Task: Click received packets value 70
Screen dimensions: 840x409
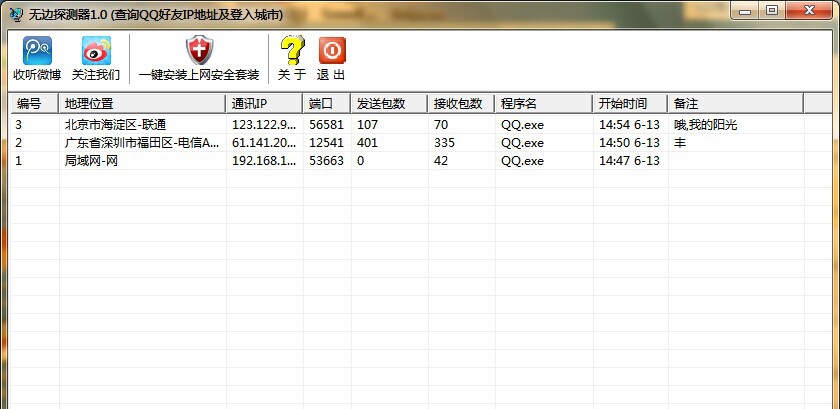Action: 441,125
